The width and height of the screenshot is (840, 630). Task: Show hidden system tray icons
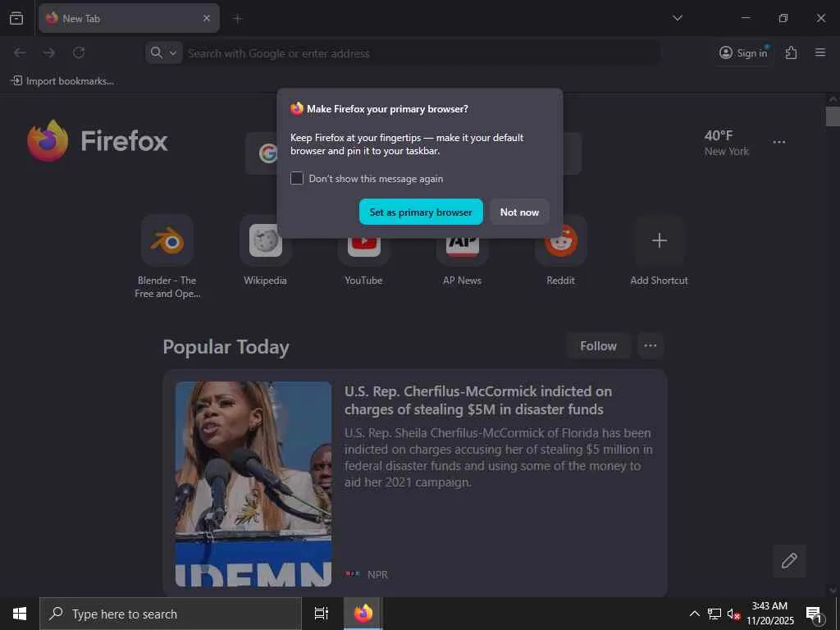pos(694,614)
